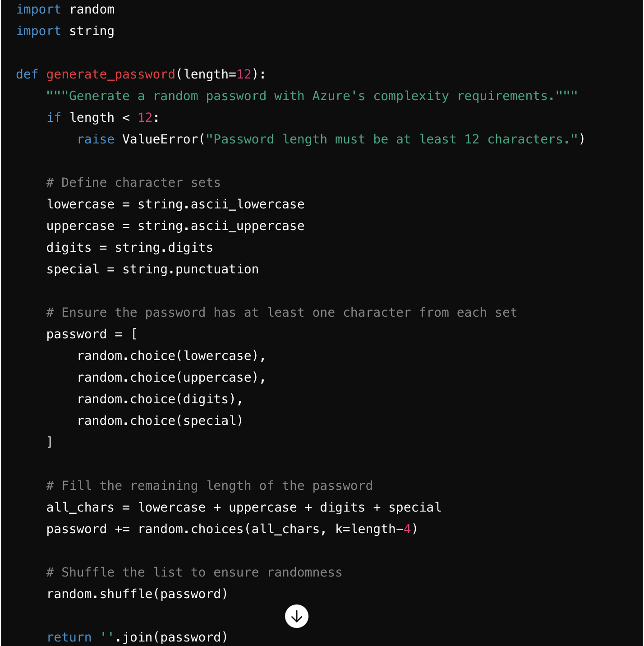Click the '# Fill the remaining length' comment
Viewport: 644px width, 646px height.
(x=209, y=486)
